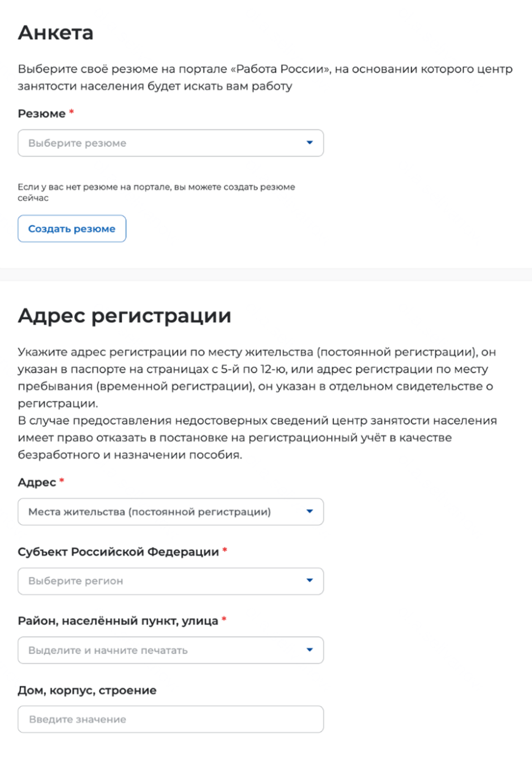This screenshot has height=763, width=532.
Task: Open the 'Места жительства (постоянной регистрации)' dropdown
Action: click(160, 512)
